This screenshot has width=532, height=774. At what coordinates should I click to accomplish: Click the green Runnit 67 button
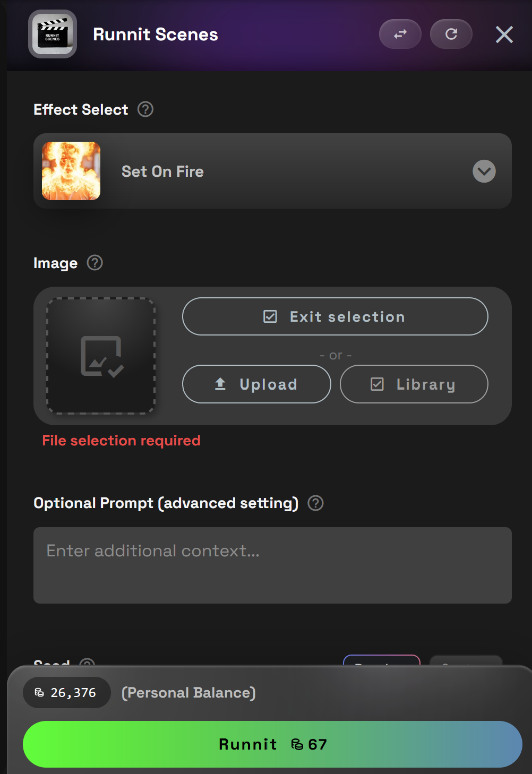click(x=272, y=744)
